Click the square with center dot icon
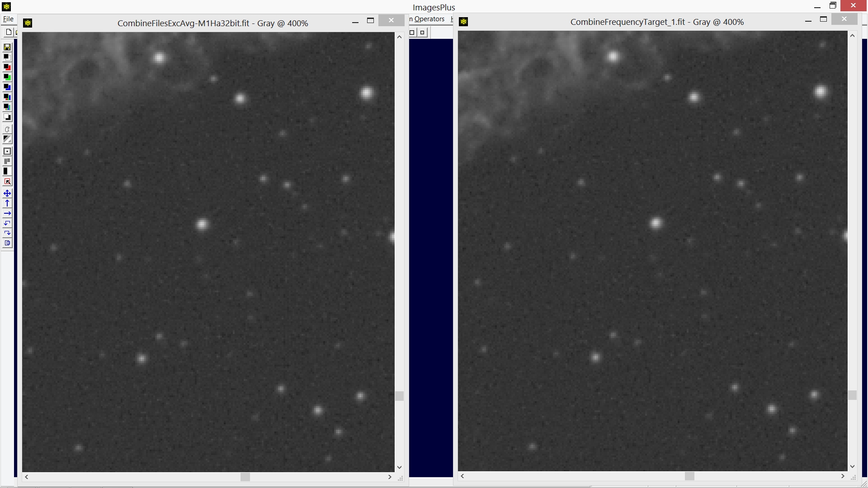The width and height of the screenshot is (868, 488). [x=7, y=151]
